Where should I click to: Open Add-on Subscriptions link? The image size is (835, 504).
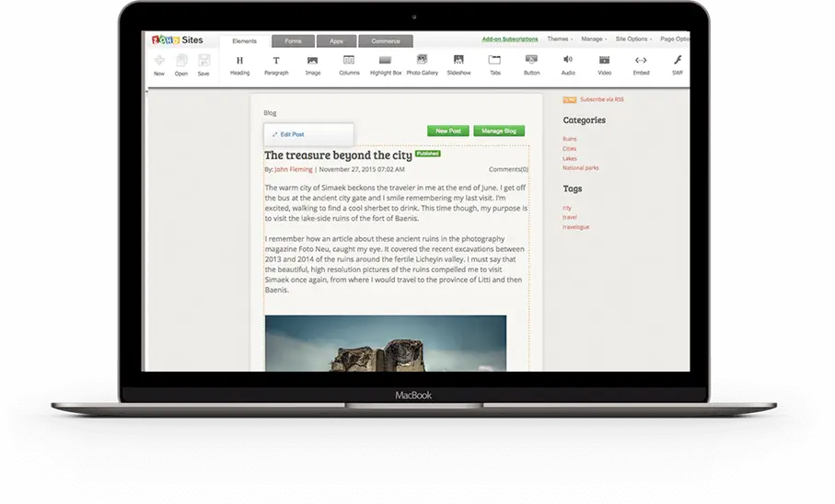(510, 39)
